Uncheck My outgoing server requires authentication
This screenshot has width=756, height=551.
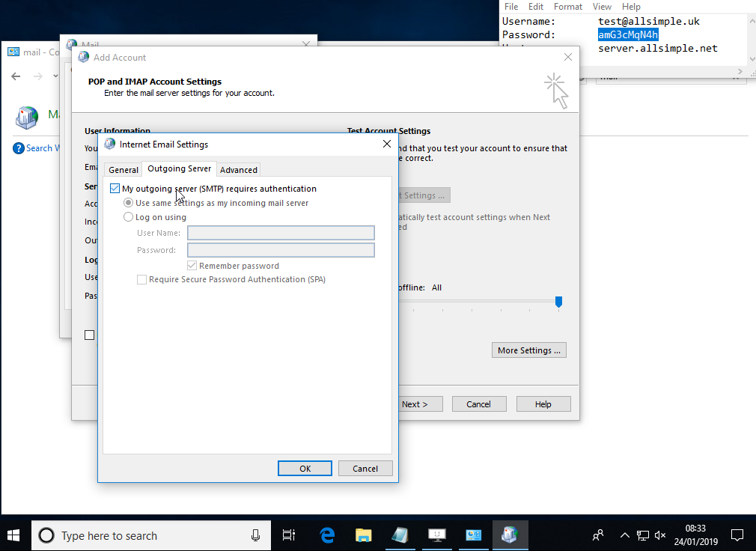coord(115,189)
